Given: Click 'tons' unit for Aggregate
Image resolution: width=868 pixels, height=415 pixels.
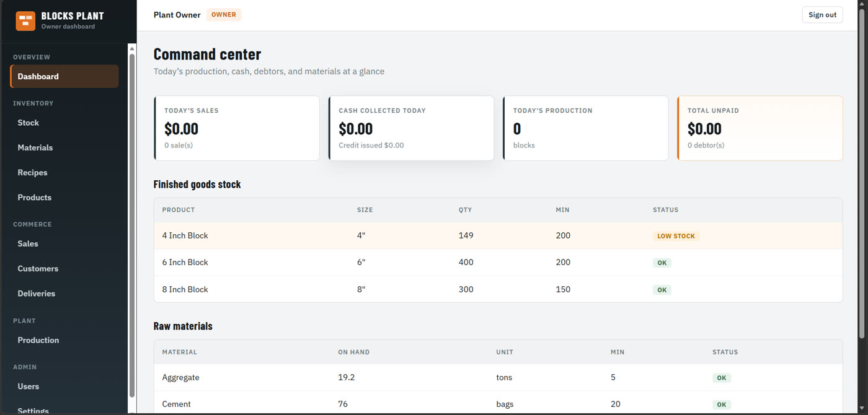Looking at the screenshot, I should click(x=504, y=377).
